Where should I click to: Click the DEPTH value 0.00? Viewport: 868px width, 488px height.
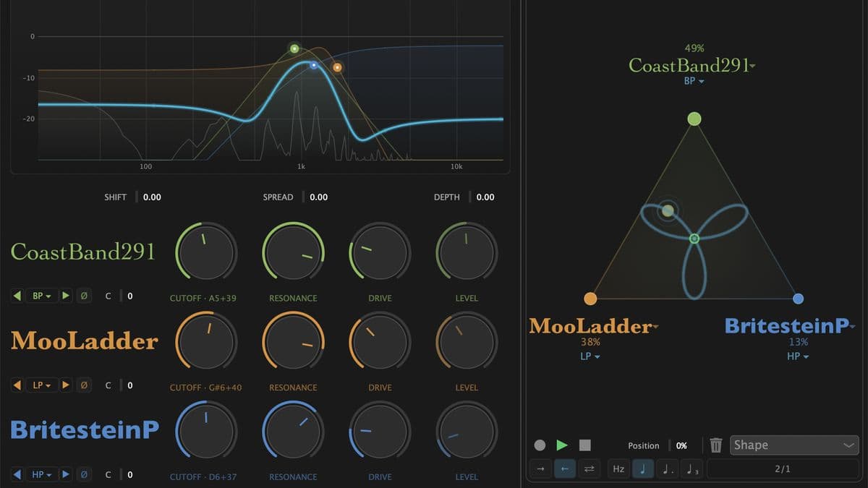click(485, 197)
